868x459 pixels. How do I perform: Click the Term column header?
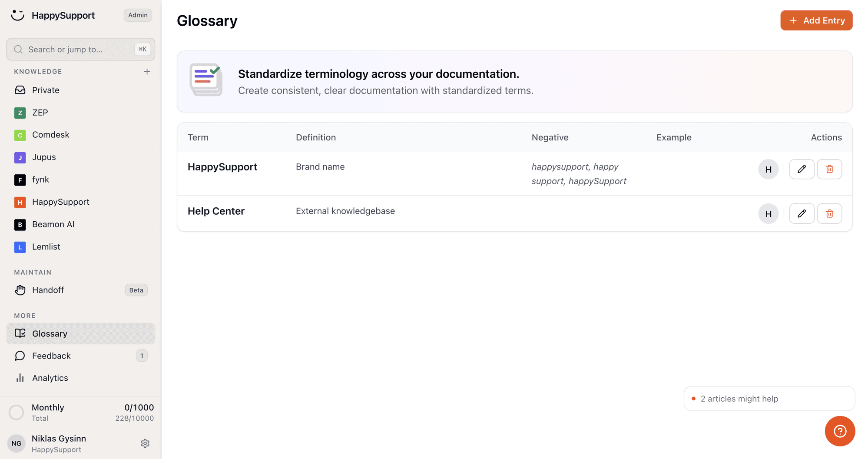198,137
